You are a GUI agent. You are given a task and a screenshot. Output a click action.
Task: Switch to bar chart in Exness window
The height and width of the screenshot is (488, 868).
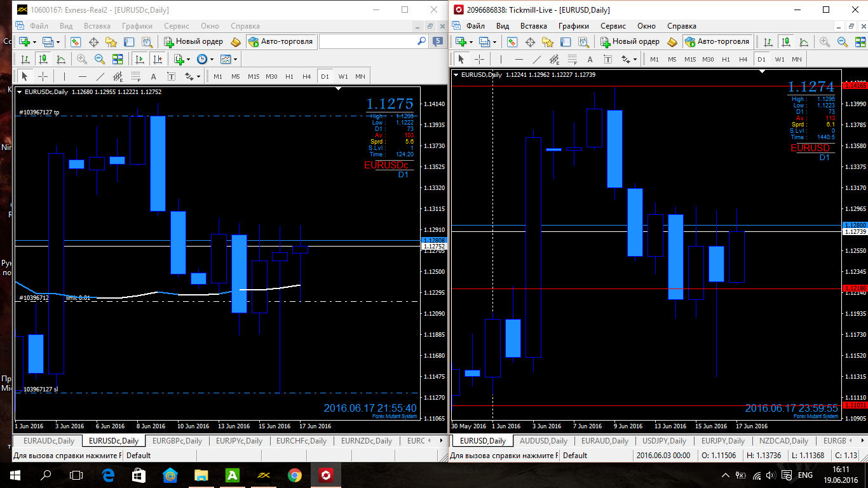pos(25,59)
